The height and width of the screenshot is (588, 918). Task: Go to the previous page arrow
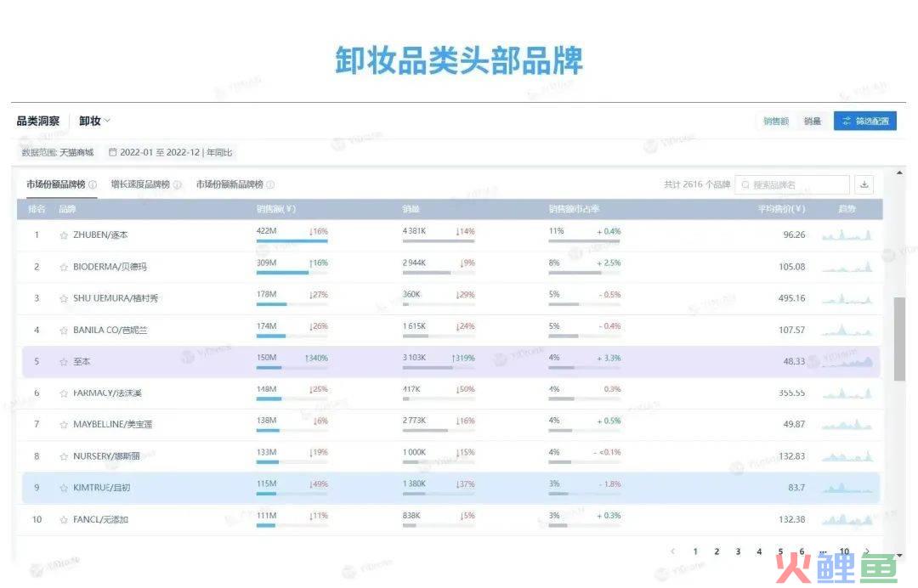673,551
